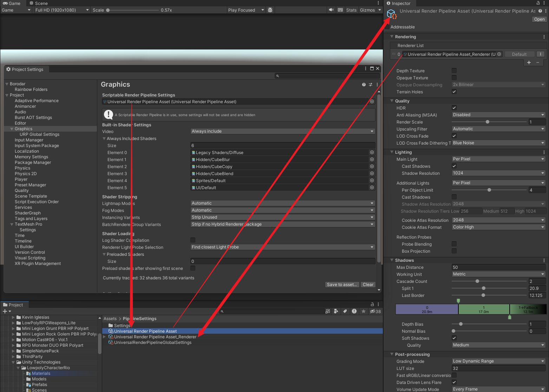Adjust the Render Scale slider

(488, 122)
